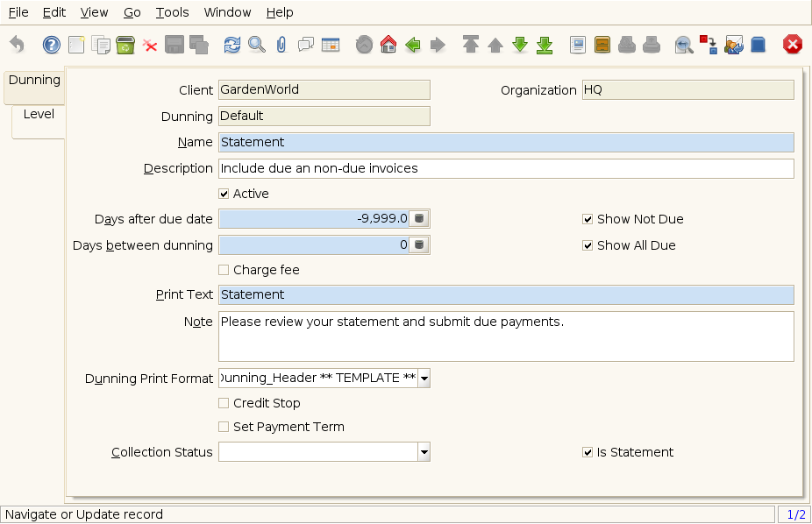Viewport: 812px width, 524px height.
Task: Click the green left-arrow Back icon
Action: 413,45
